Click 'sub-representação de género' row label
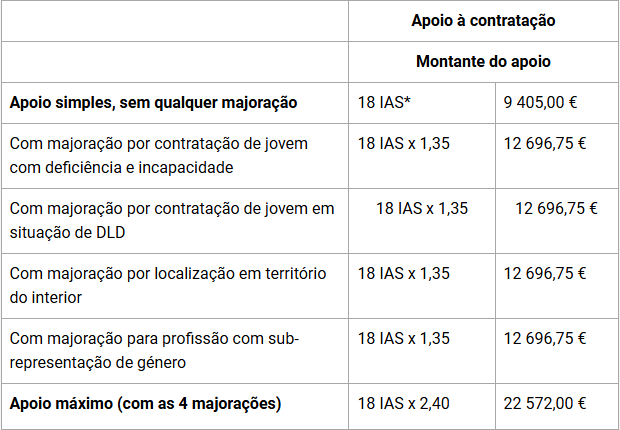 [154, 350]
